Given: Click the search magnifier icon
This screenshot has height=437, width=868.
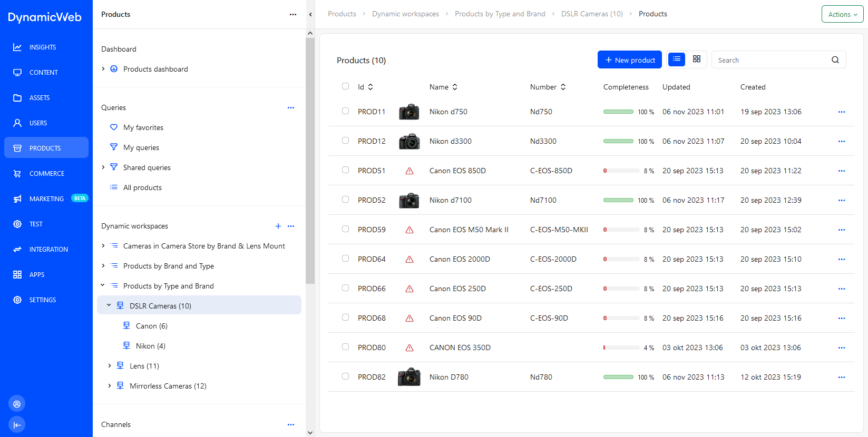Looking at the screenshot, I should (x=835, y=60).
